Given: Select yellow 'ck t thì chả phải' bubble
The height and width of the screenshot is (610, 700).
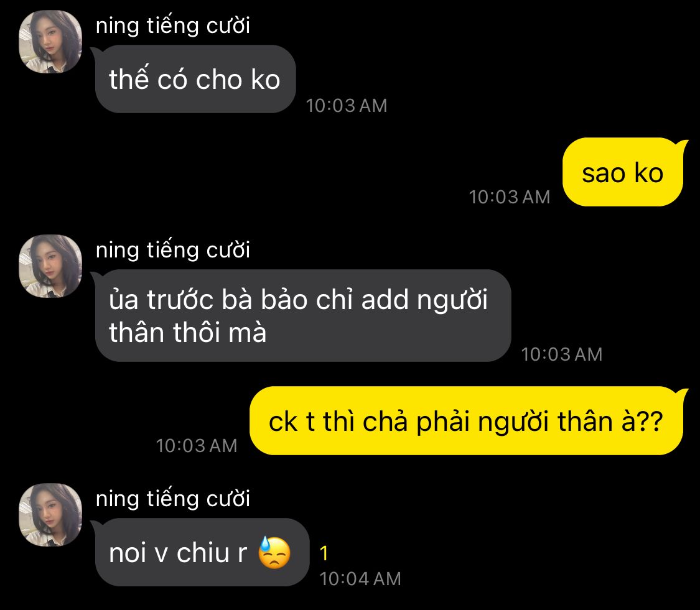Looking at the screenshot, I should tap(467, 421).
